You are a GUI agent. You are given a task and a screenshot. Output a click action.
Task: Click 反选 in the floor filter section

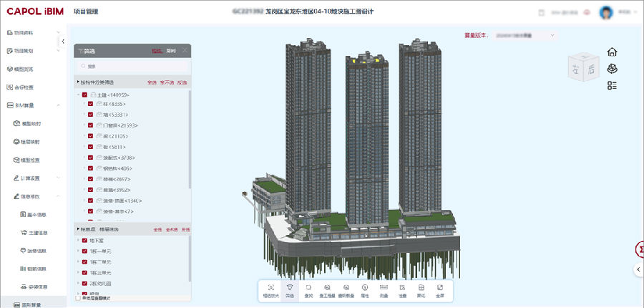tap(185, 229)
